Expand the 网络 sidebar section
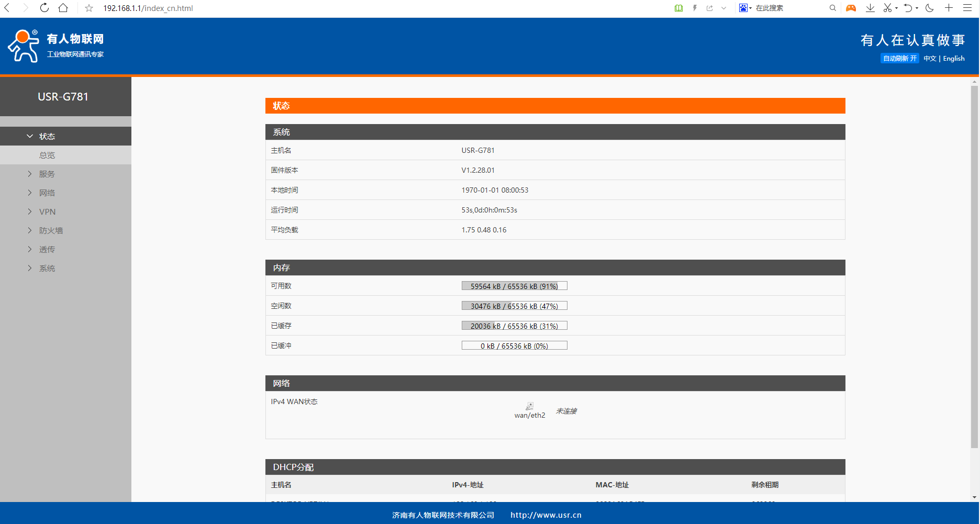The image size is (980, 524). 47,193
